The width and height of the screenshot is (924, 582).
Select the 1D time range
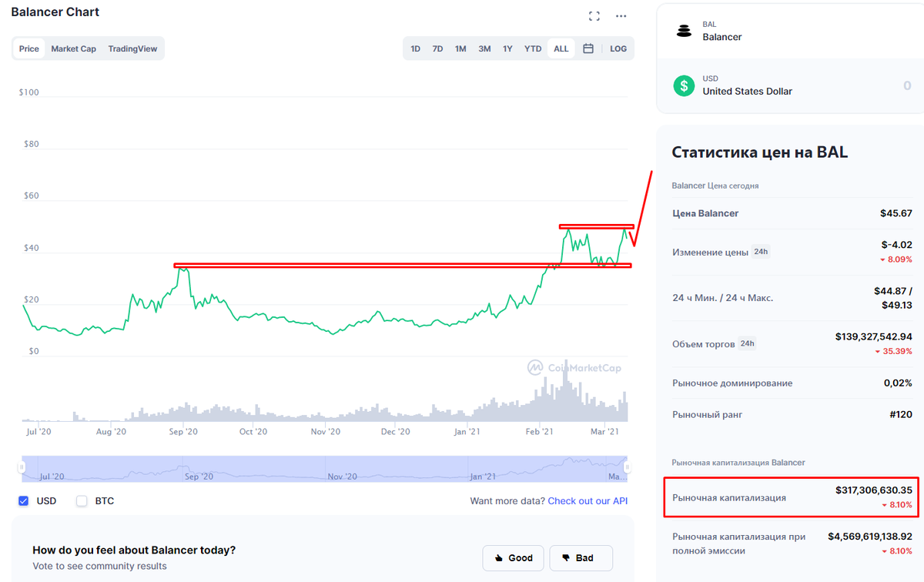coord(415,48)
